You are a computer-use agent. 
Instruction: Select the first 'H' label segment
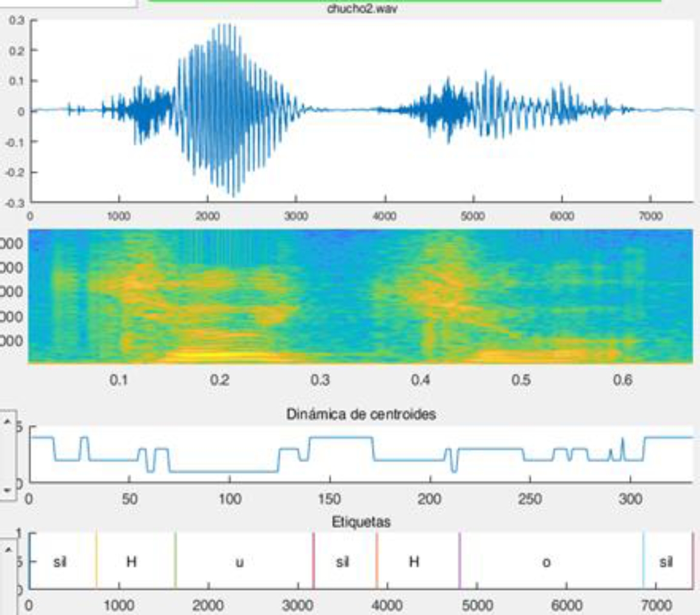(131, 562)
